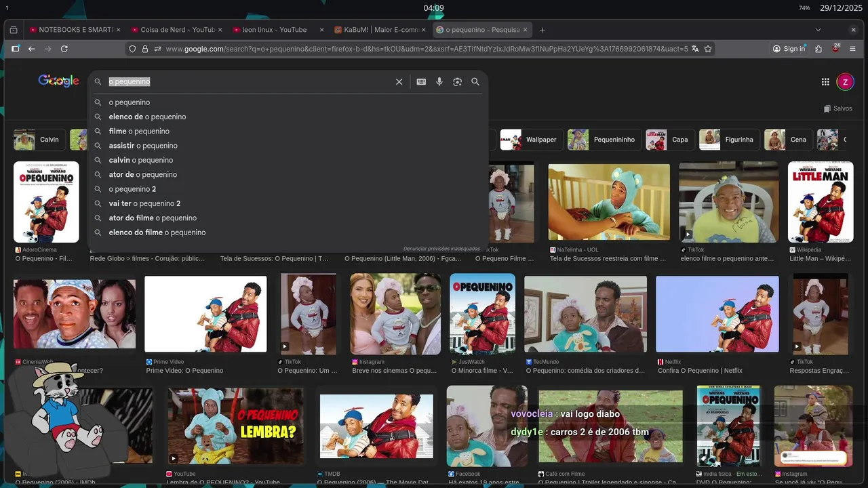Open the Firefox extensions icon
Image resolution: width=868 pixels, height=488 pixels.
click(x=818, y=49)
